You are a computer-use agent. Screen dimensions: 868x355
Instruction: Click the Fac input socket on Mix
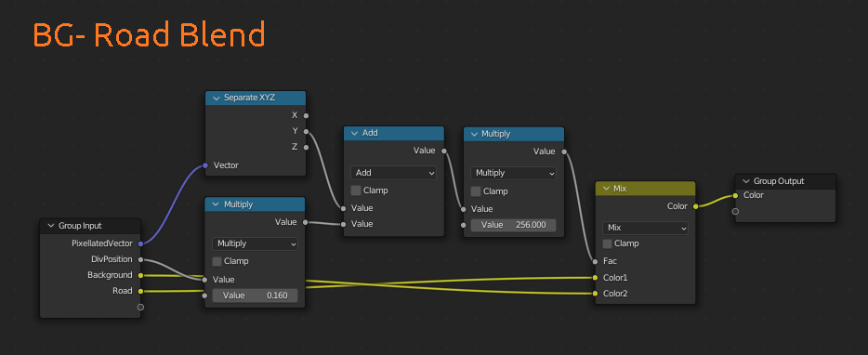click(595, 261)
